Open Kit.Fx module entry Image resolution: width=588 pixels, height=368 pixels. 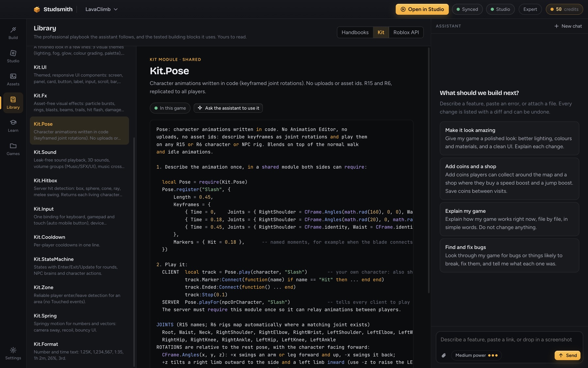pyautogui.click(x=79, y=102)
